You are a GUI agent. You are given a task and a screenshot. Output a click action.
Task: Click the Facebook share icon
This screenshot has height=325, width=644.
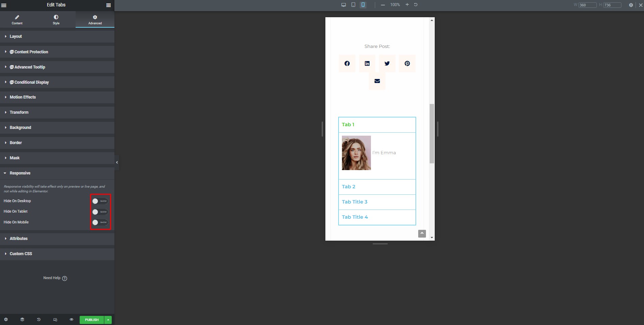click(x=347, y=63)
